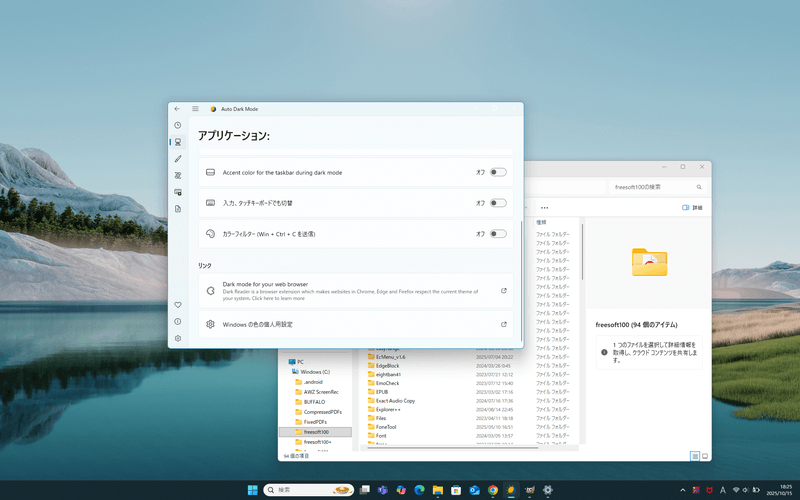
Task: Open the Windows color personalization settings link
Action: (x=355, y=324)
